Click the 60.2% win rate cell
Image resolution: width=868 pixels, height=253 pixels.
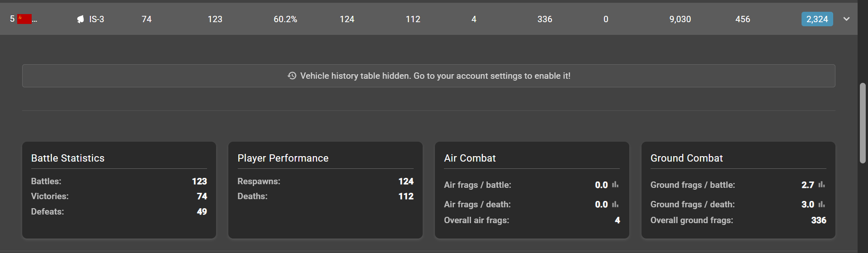pos(285,19)
